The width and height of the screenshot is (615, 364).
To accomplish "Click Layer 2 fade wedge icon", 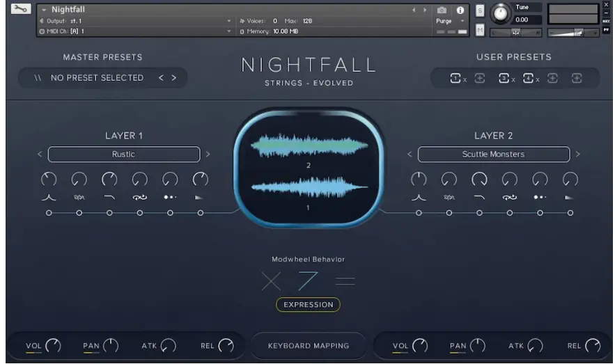I will [x=569, y=198].
